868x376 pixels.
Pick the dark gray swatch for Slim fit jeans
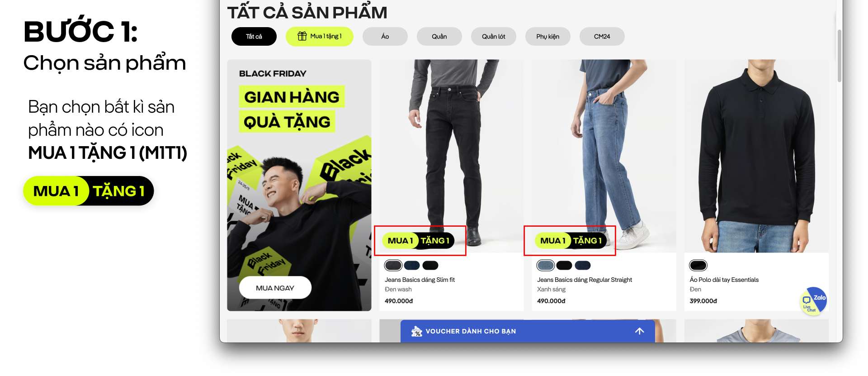pyautogui.click(x=393, y=265)
